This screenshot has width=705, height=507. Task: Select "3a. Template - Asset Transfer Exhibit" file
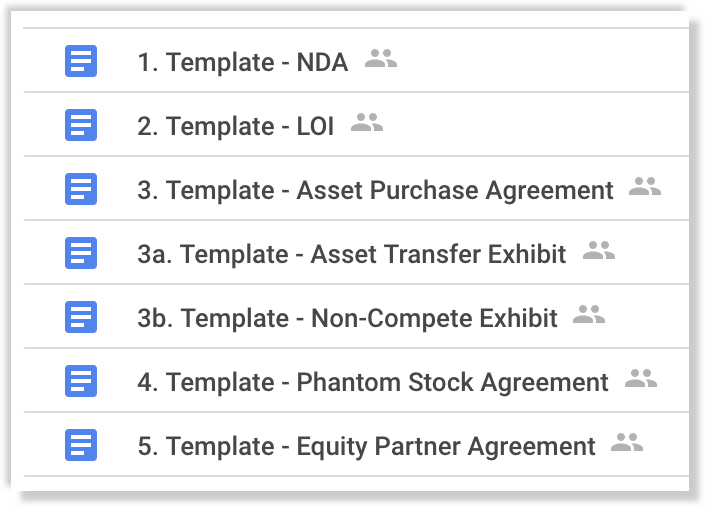[352, 254]
